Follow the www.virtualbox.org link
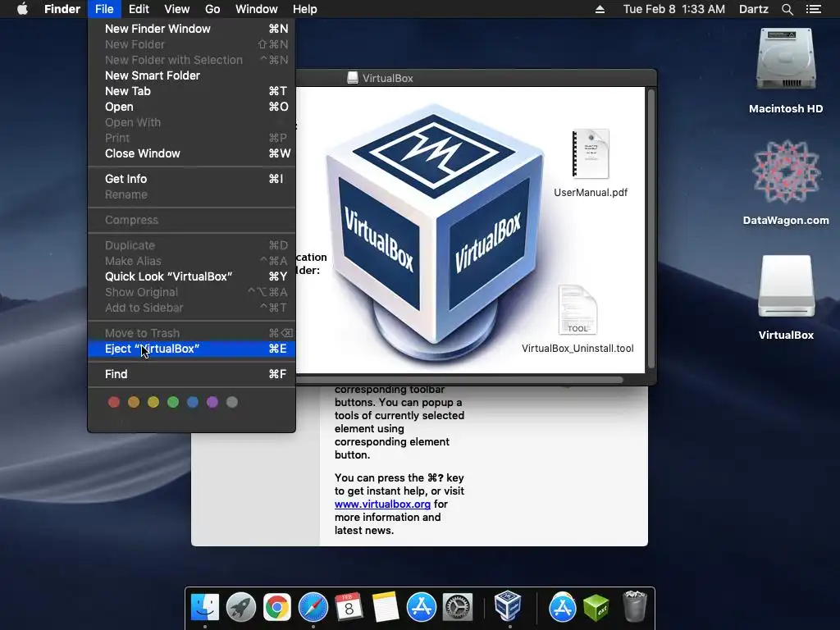The width and height of the screenshot is (840, 630). tap(382, 504)
